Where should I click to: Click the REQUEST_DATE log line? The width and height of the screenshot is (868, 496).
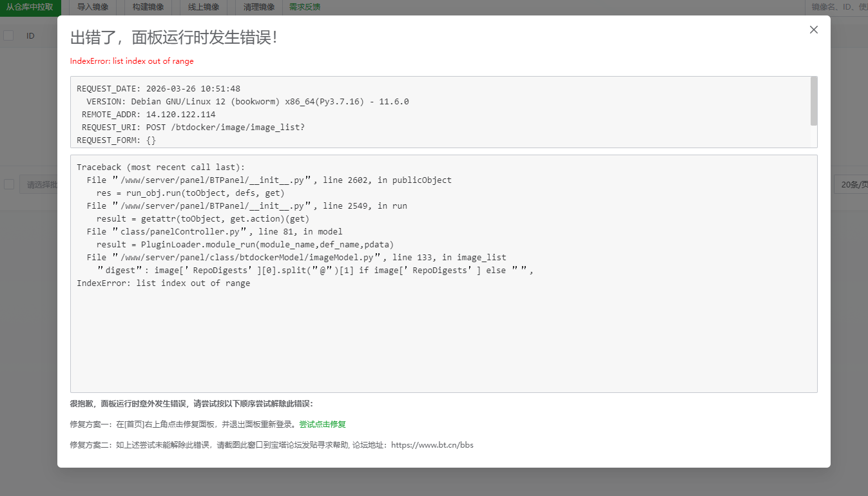tap(149, 88)
